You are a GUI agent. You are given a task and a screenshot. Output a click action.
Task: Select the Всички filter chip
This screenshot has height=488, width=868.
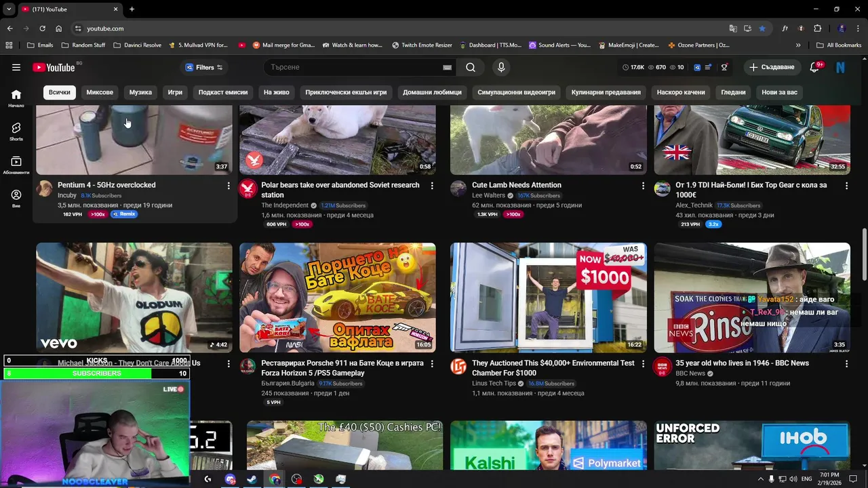pos(59,92)
